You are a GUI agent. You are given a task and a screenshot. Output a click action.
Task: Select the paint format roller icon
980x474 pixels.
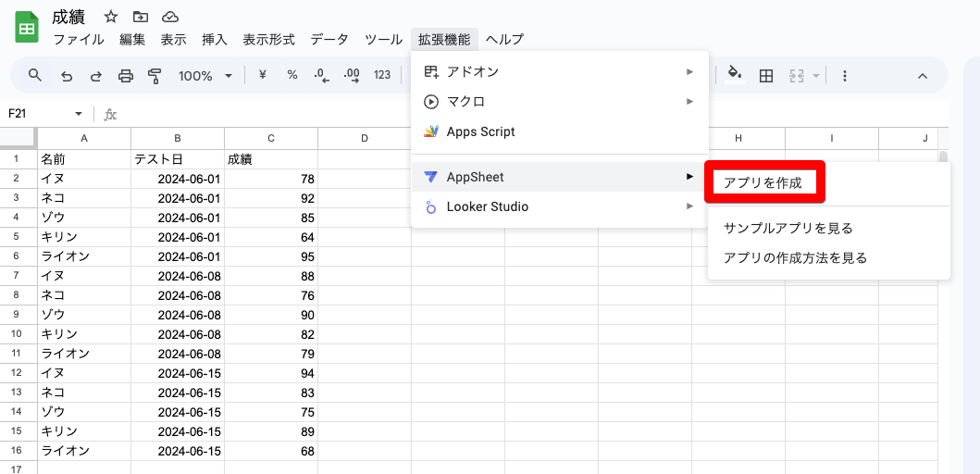(155, 76)
